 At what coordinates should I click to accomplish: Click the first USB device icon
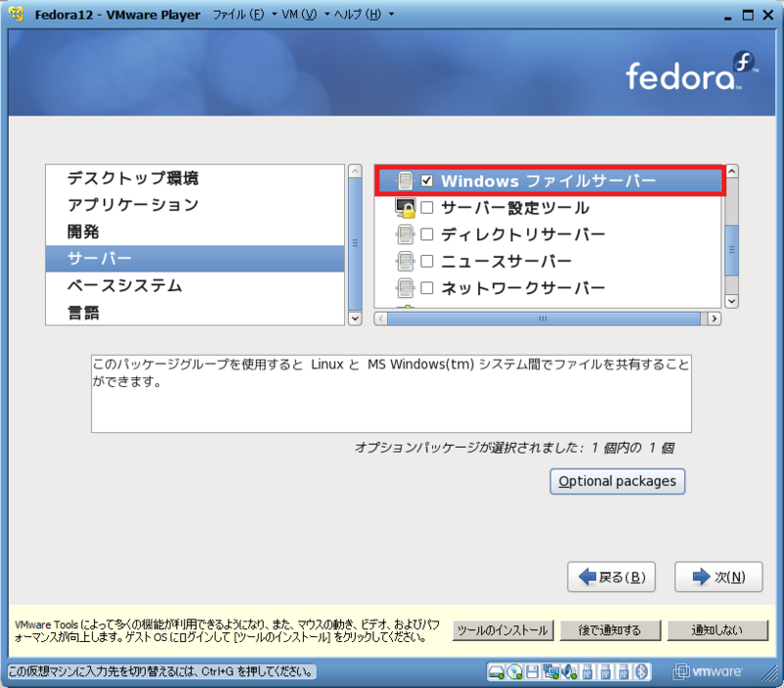tap(586, 672)
